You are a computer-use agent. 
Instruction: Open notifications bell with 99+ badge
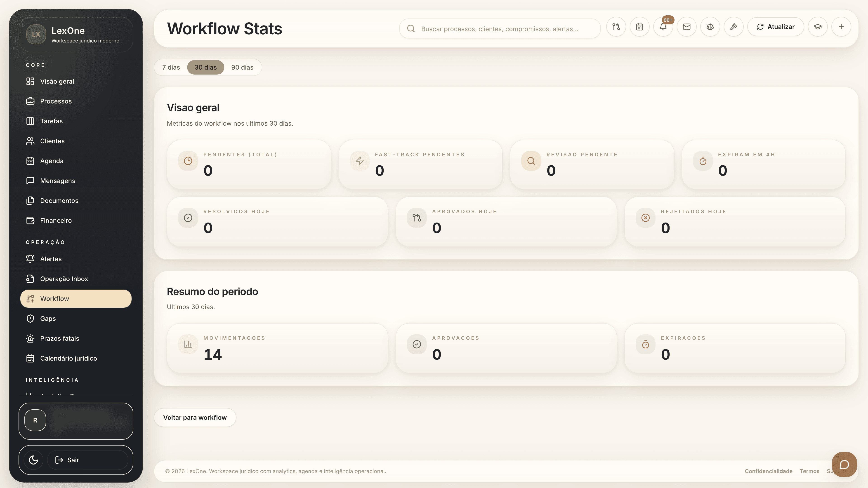tap(663, 27)
